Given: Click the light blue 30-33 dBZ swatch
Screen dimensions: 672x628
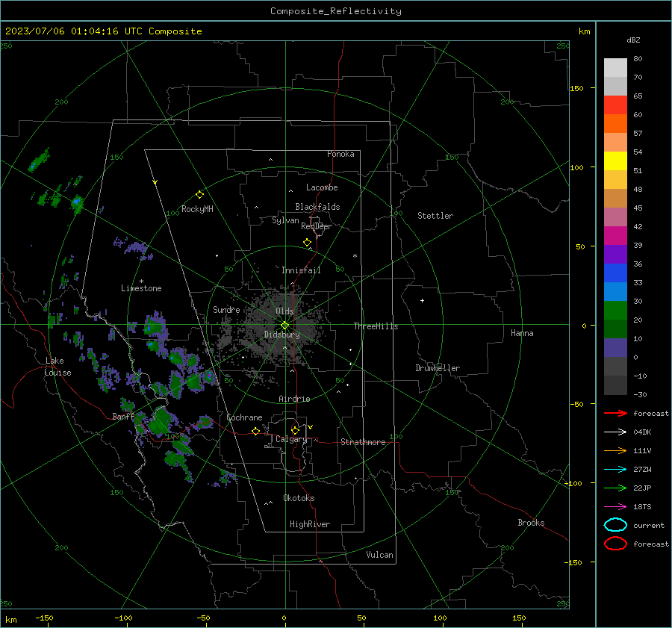Looking at the screenshot, I should click(615, 292).
